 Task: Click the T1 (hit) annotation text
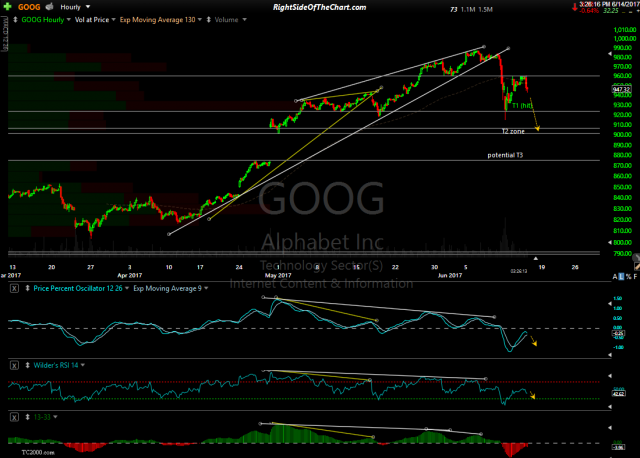pos(522,106)
